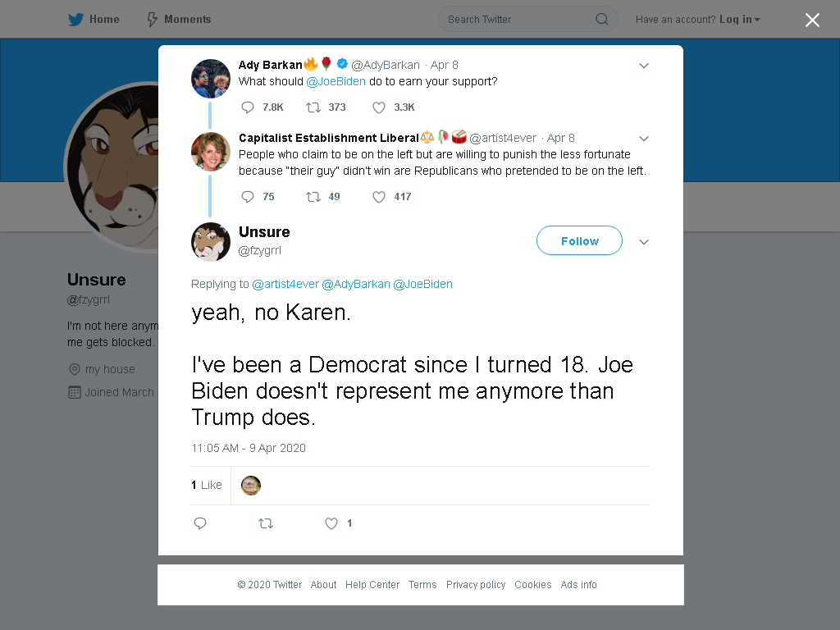Reply to the Capitalist Establishment Liberal tweet
Viewport: 840px width, 630px height.
(248, 197)
